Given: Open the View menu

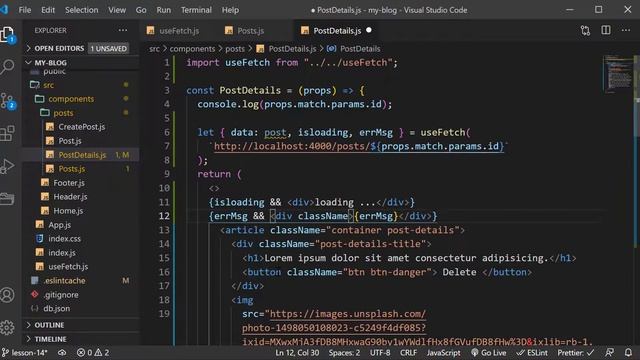Looking at the screenshot, I should pyautogui.click(x=117, y=10).
